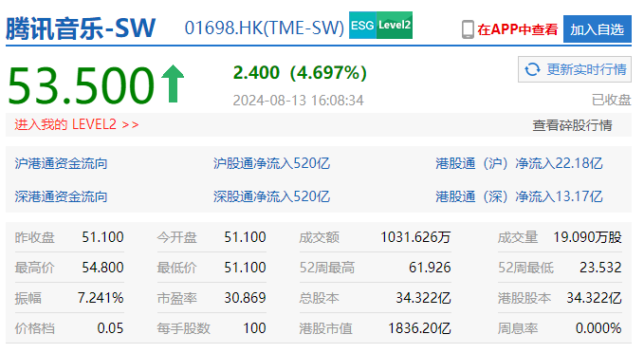View 查看碎股行情 odd-lot quotes

pos(572,125)
